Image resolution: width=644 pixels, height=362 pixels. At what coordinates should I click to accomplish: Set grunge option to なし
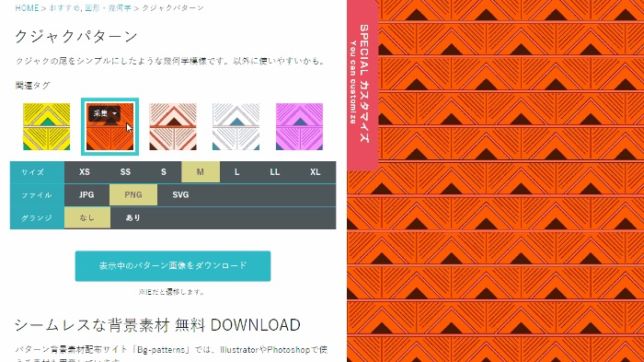[87, 217]
